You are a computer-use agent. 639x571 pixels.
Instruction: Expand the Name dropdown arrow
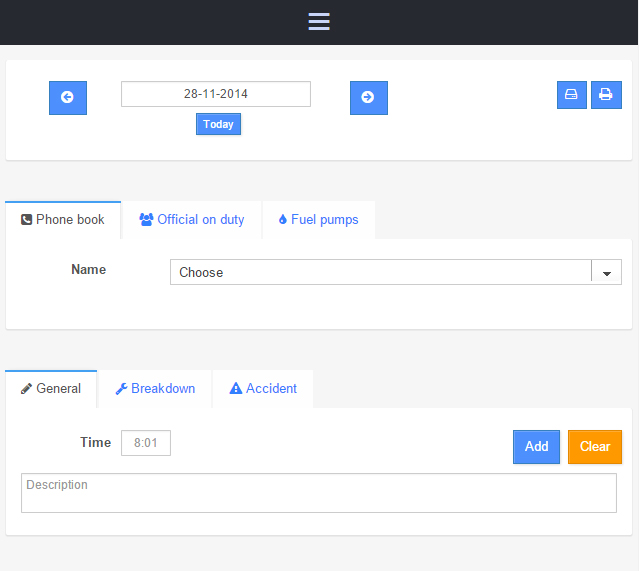click(606, 272)
